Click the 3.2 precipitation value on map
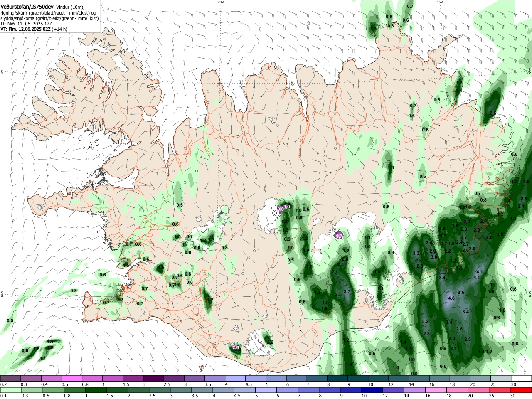 click(x=425, y=322)
